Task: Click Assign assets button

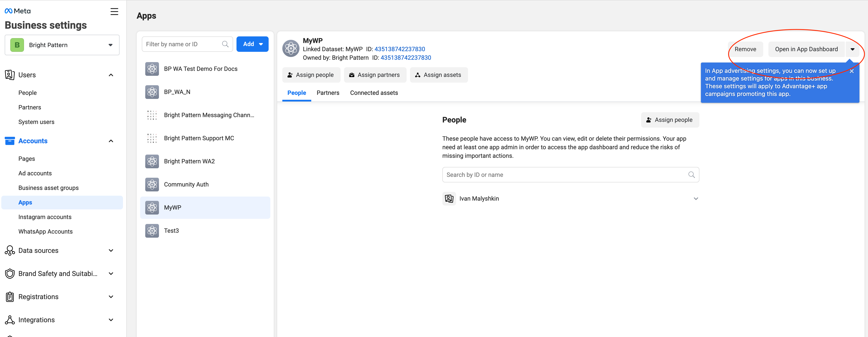Action: [439, 75]
